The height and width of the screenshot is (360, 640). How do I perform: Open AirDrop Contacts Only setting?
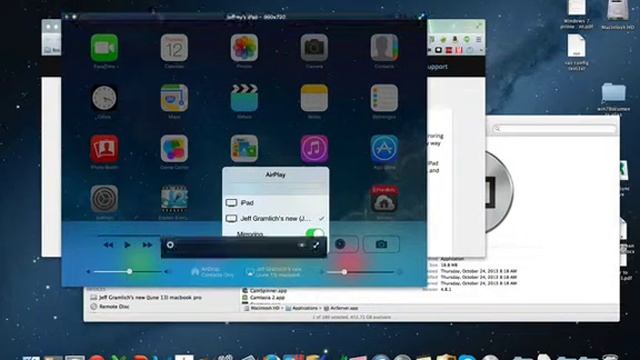pyautogui.click(x=213, y=272)
